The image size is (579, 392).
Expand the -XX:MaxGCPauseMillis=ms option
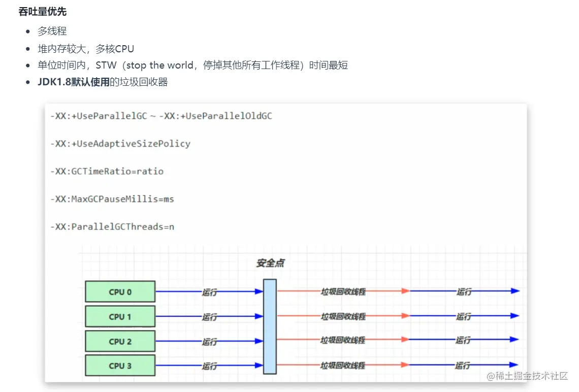point(112,199)
